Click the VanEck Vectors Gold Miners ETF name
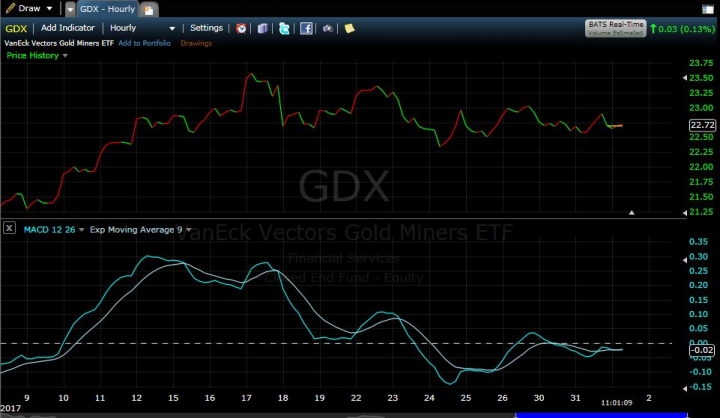Image resolution: width=720 pixels, height=418 pixels. (x=59, y=43)
